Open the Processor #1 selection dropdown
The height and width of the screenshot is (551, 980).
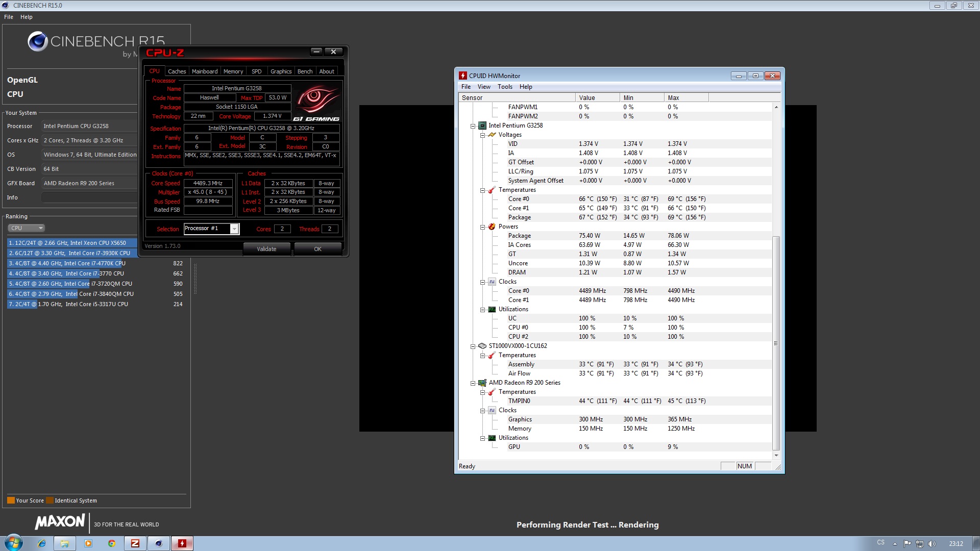[234, 229]
